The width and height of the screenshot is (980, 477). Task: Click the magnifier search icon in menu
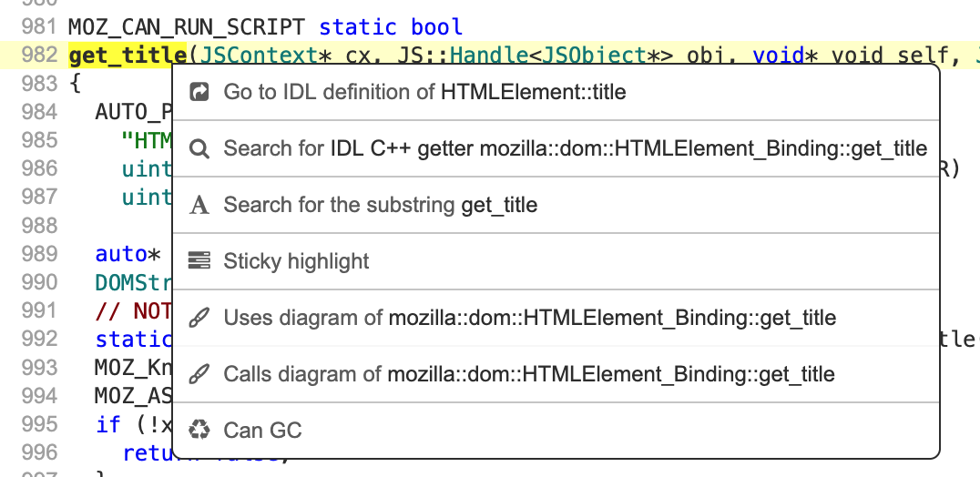click(199, 148)
